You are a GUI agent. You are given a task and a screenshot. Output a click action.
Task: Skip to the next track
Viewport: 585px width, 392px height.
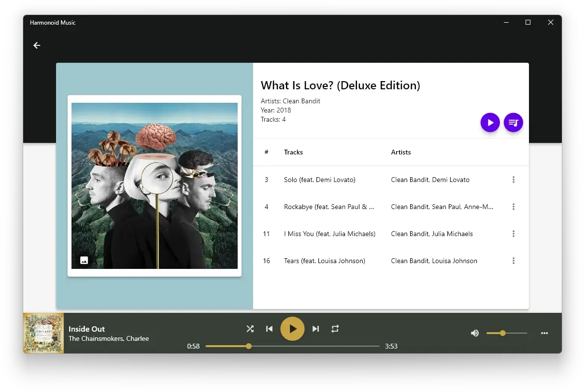coord(315,329)
